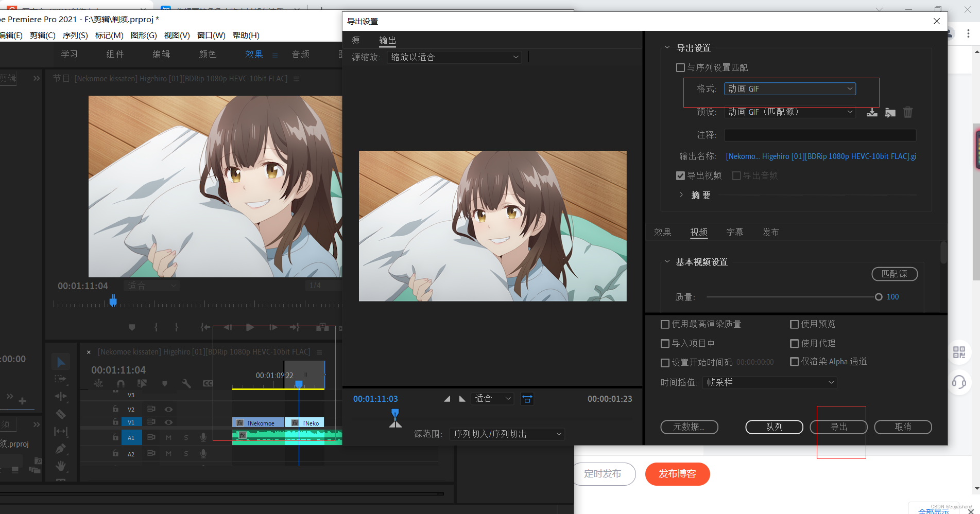Screen dimensions: 980x514
Task: Click Go to In point icon
Action: [x=205, y=327]
